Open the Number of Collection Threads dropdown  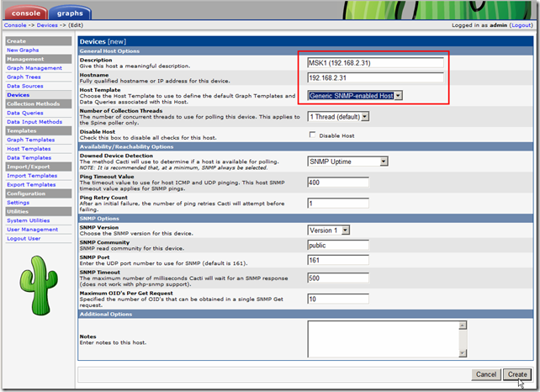tap(338, 116)
